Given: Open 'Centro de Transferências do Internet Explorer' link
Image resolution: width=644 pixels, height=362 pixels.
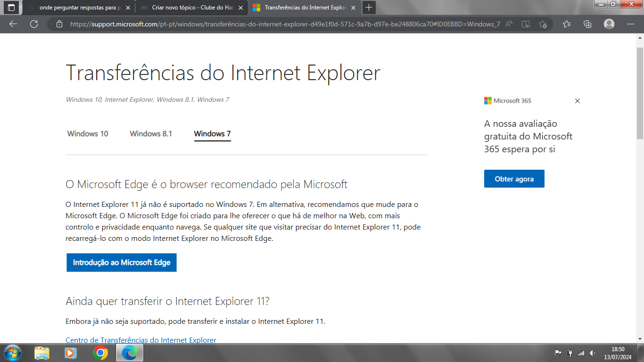Looking at the screenshot, I should 141,340.
